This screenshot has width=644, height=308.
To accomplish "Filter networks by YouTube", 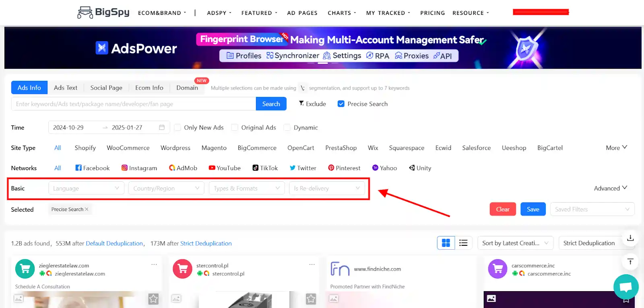I will 225,168.
